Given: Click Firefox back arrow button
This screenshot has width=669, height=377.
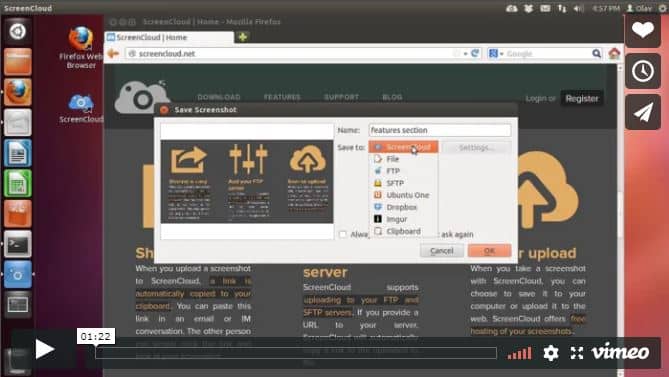Looking at the screenshot, I should (113, 53).
